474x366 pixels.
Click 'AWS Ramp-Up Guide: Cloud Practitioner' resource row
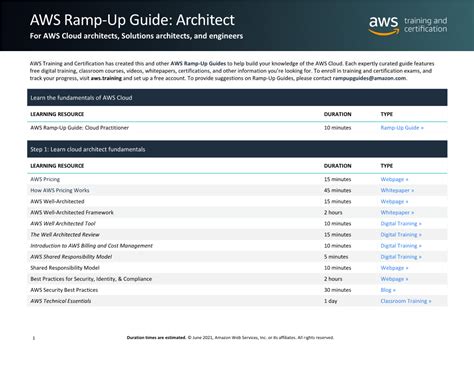(237, 128)
